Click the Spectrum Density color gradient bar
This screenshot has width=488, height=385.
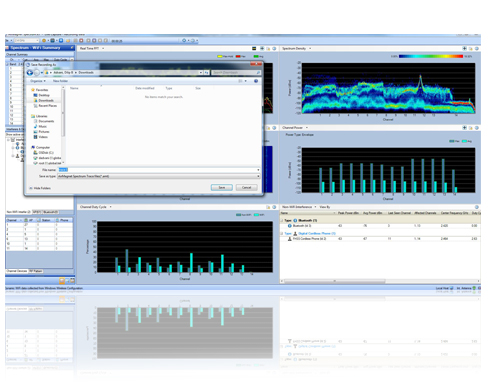click(431, 56)
